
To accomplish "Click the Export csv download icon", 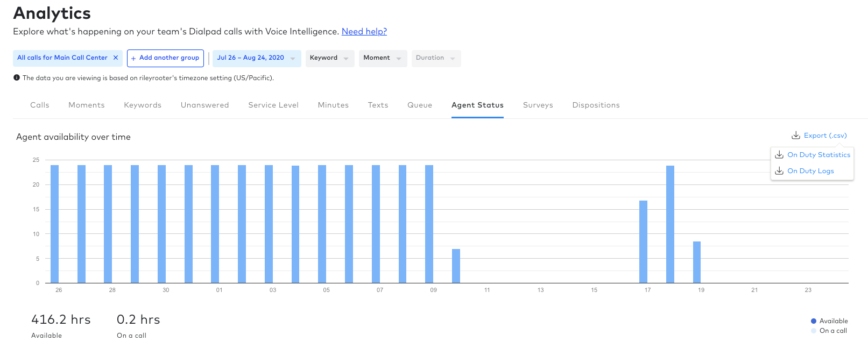I will pyautogui.click(x=796, y=136).
